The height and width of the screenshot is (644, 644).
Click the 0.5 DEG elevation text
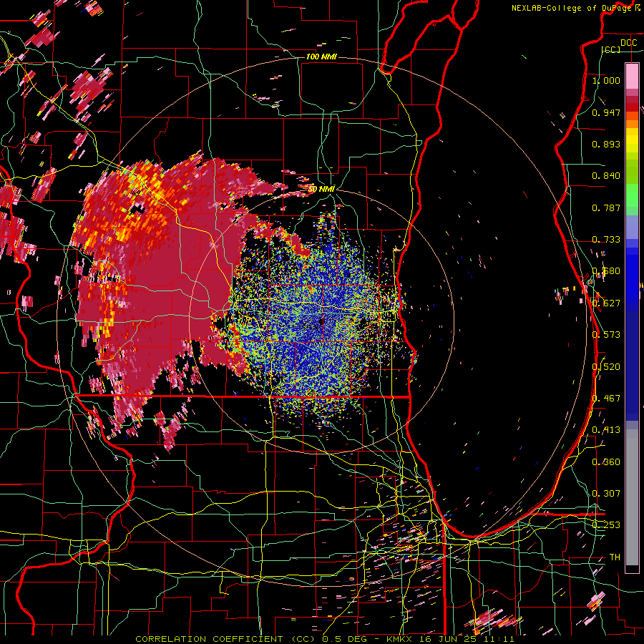[345, 639]
